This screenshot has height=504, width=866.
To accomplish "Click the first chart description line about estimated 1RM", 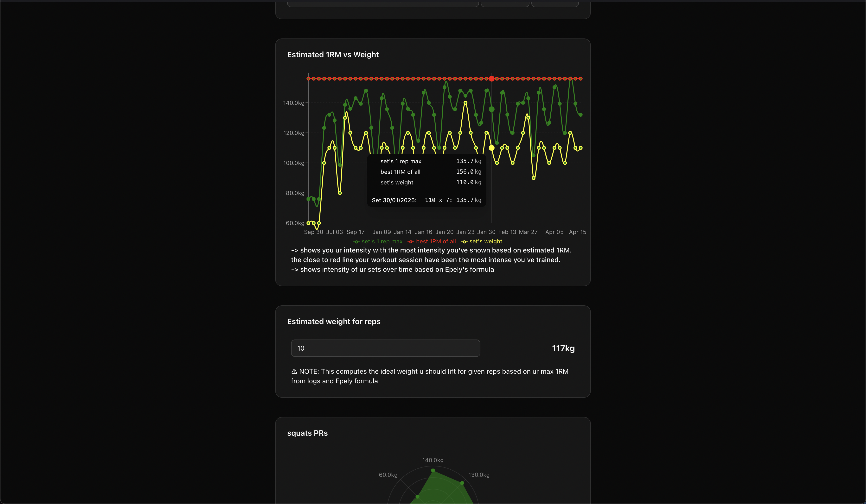I will [x=431, y=250].
